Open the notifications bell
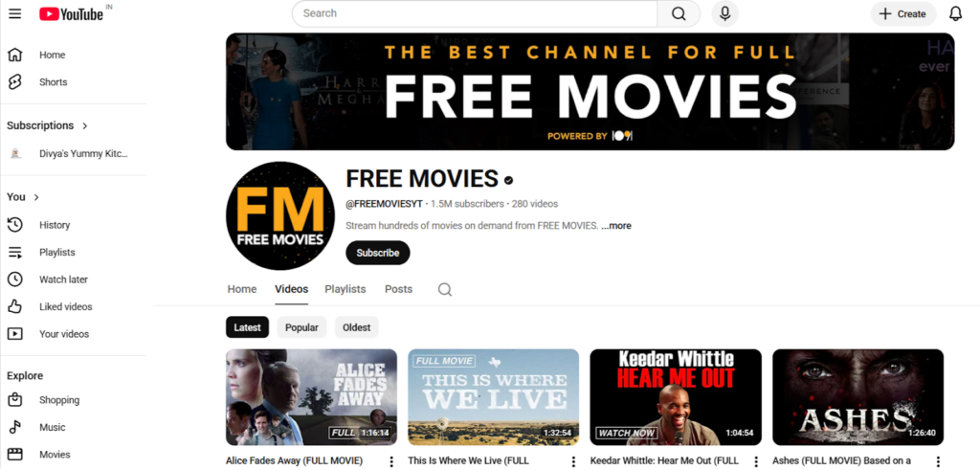 coord(955,13)
